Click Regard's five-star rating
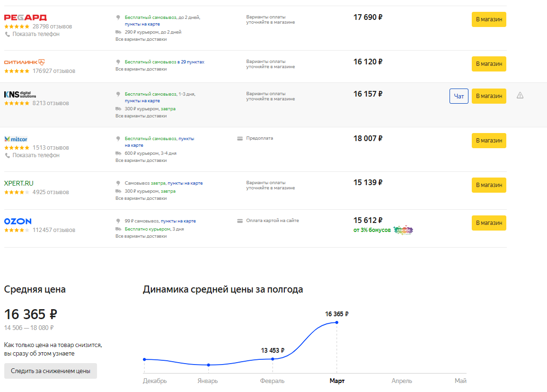Screen dimensions: 547x392 17,27
